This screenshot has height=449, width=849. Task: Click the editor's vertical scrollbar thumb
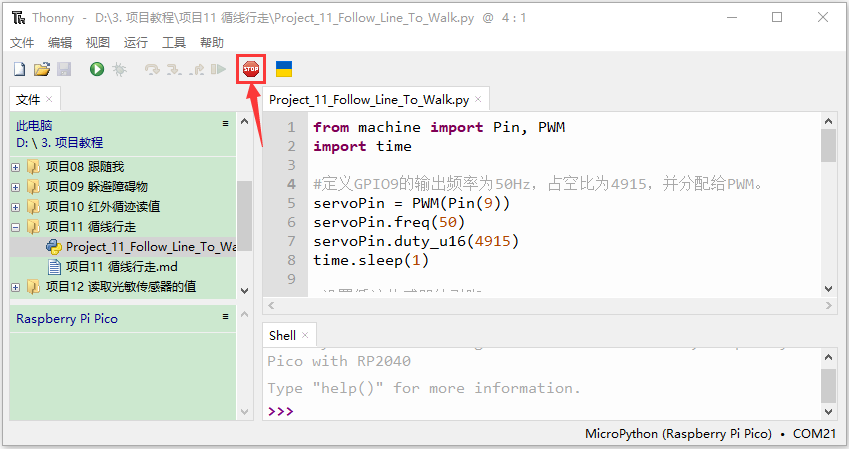(x=828, y=145)
